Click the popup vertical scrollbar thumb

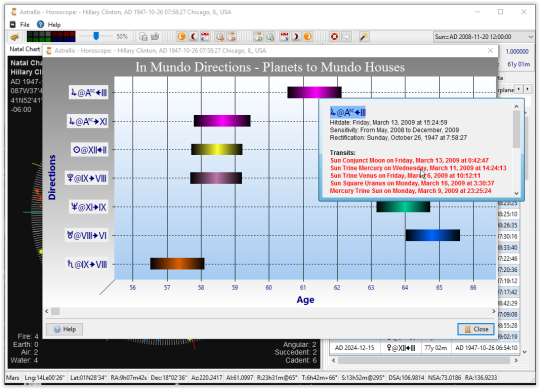(x=516, y=129)
